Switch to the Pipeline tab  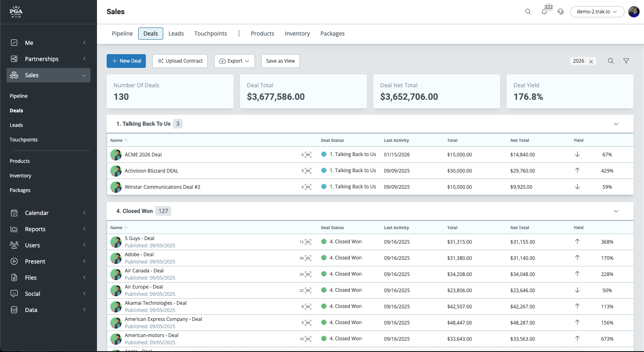click(122, 34)
